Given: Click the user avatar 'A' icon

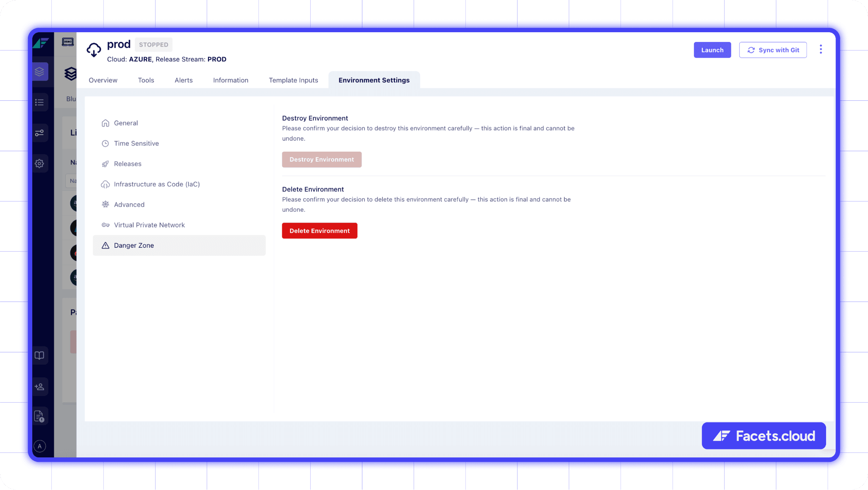Looking at the screenshot, I should tap(40, 446).
